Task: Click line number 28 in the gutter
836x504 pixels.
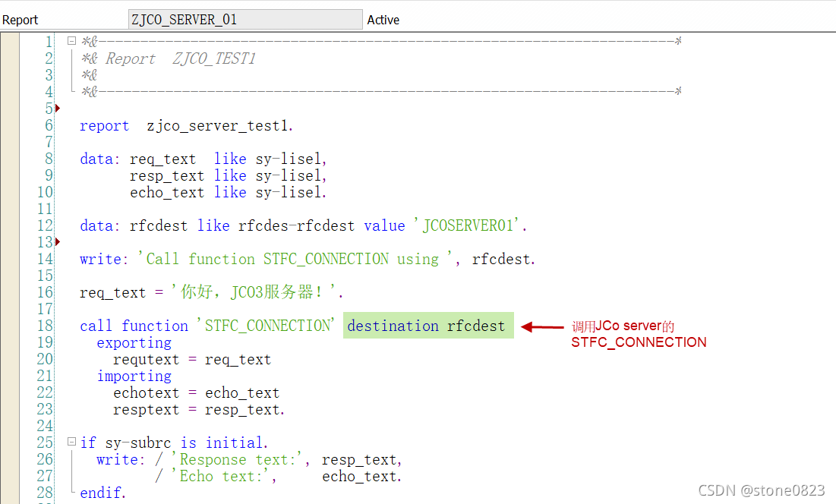Action: [x=46, y=493]
